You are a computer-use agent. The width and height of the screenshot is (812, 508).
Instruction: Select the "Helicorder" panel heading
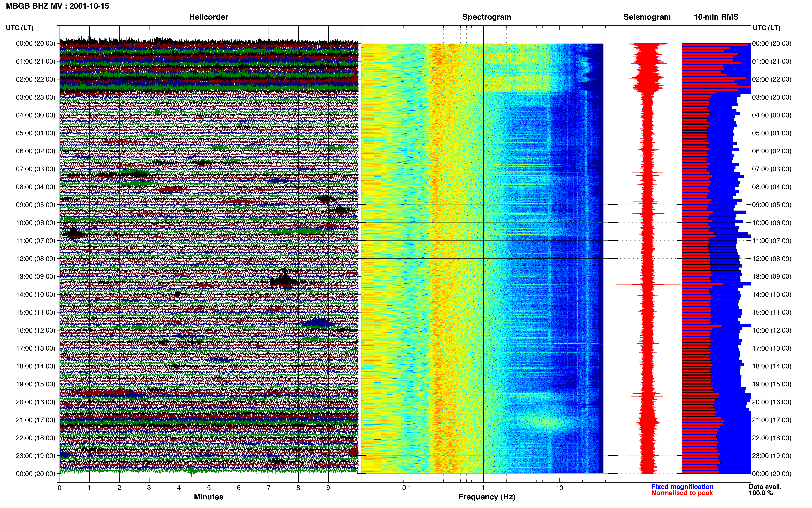pyautogui.click(x=209, y=17)
